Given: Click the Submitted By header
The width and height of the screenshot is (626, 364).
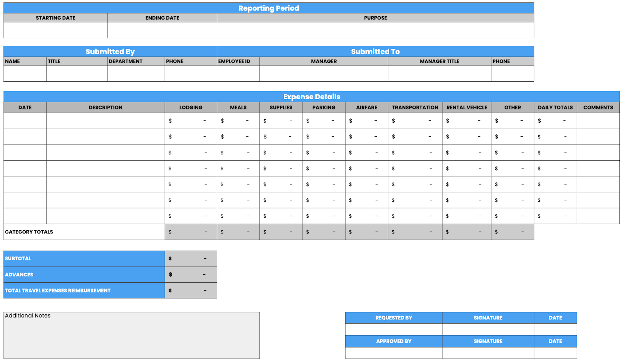Looking at the screenshot, I should point(110,52).
